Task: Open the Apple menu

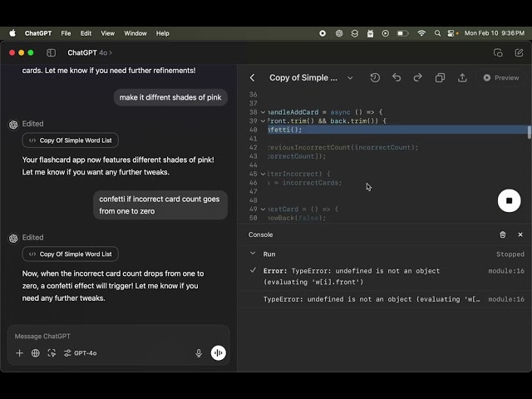Action: [x=12, y=33]
